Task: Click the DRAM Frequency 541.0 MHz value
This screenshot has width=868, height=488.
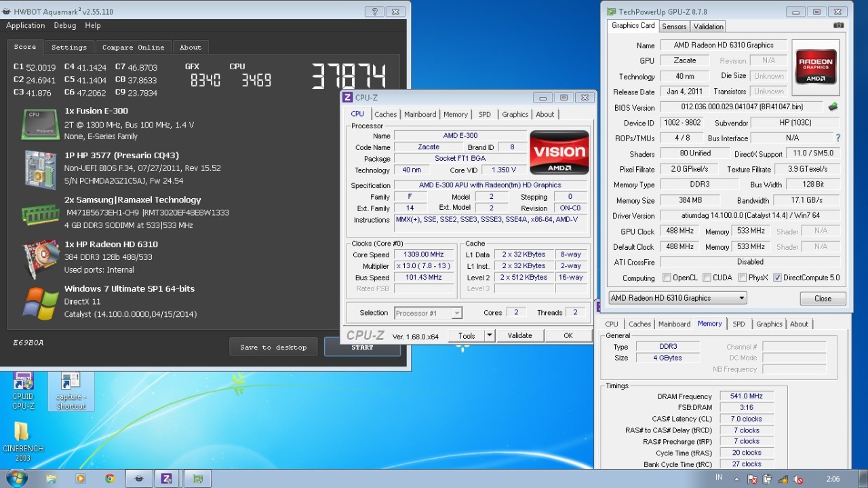Action: 747,396
